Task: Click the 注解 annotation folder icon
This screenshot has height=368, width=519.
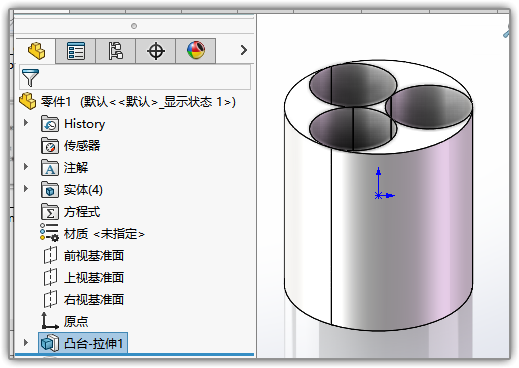Action: pyautogui.click(x=50, y=168)
